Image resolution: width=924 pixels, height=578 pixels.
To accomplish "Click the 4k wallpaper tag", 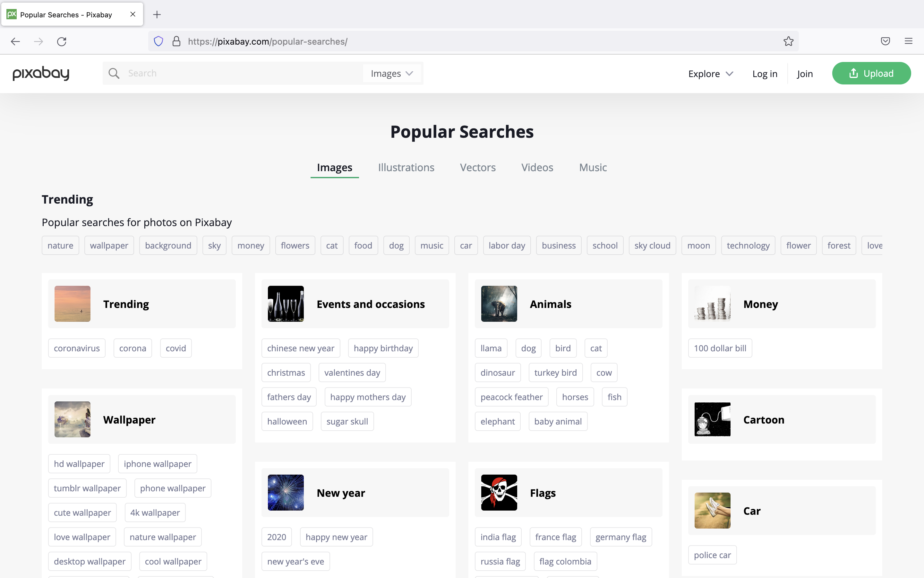I will pyautogui.click(x=155, y=512).
